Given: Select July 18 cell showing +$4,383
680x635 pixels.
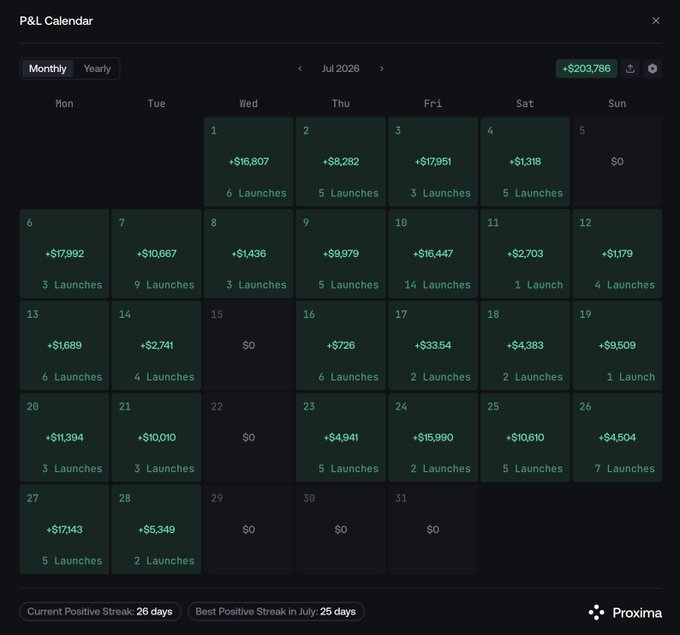Looking at the screenshot, I should [525, 346].
